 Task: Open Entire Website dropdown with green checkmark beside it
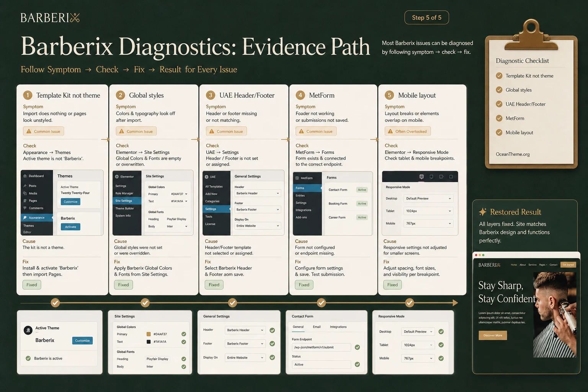pos(245,358)
